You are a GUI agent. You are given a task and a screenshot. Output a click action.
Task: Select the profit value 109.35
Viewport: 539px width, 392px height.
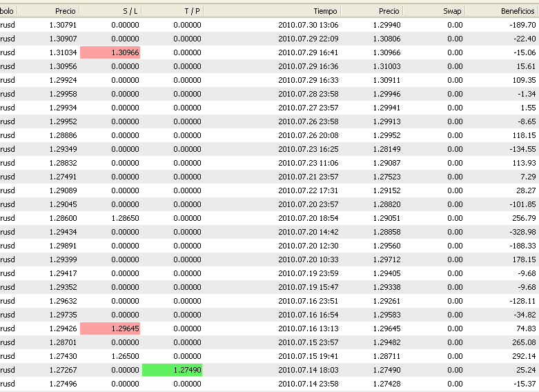pos(525,80)
